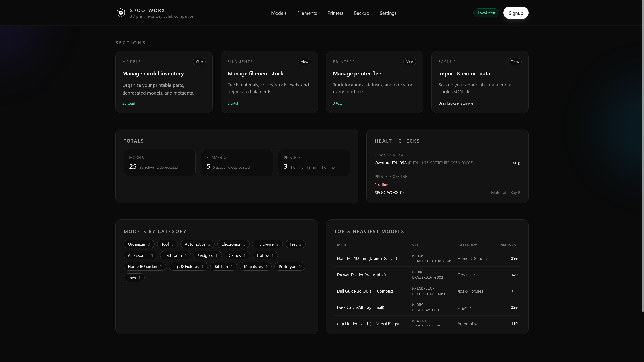The image size is (644, 362).
Task: Click View on the Filaments card
Action: coord(304,61)
